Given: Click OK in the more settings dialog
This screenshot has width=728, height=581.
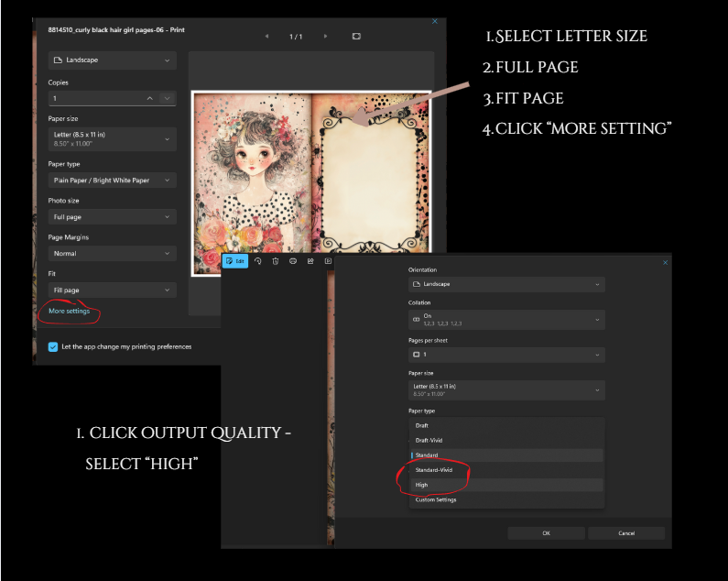Looking at the screenshot, I should click(546, 533).
